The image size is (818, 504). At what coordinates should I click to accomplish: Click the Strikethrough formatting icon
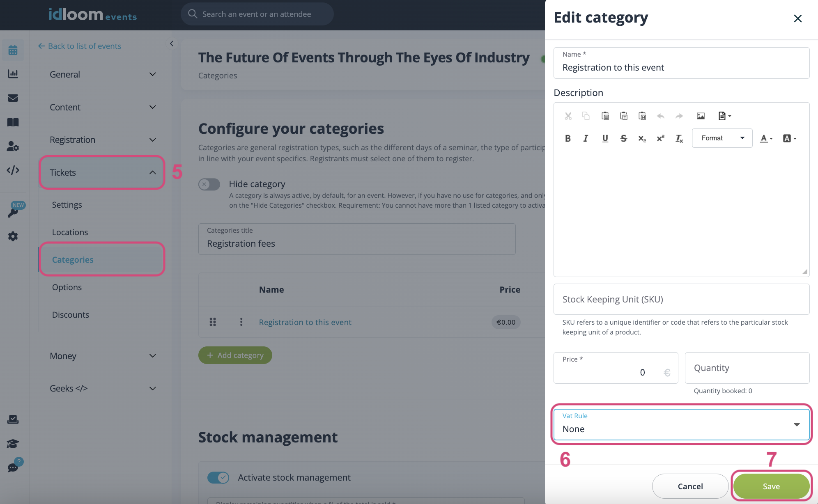tap(623, 137)
